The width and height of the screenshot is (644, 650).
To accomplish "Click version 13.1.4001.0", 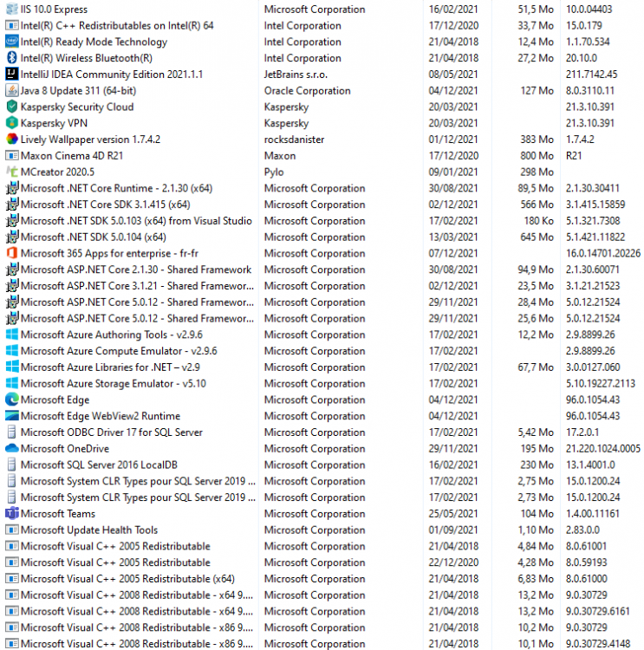I will click(x=590, y=465).
